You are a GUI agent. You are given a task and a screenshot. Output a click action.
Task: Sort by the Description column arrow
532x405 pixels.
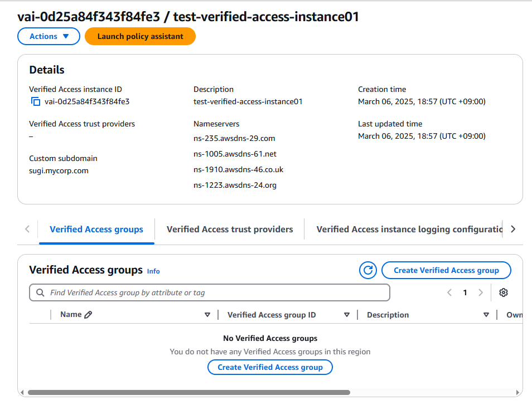pos(486,315)
